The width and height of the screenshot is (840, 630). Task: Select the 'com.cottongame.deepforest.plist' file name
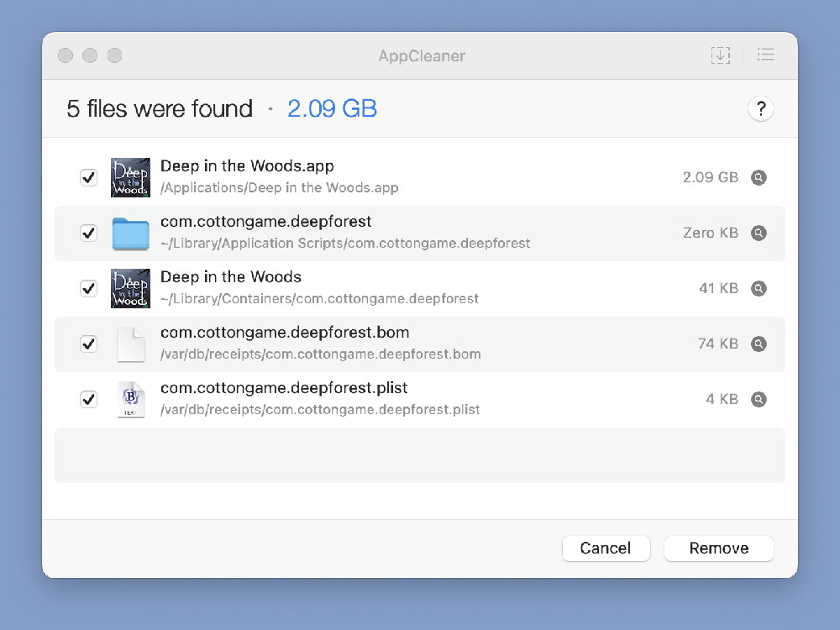tap(284, 388)
